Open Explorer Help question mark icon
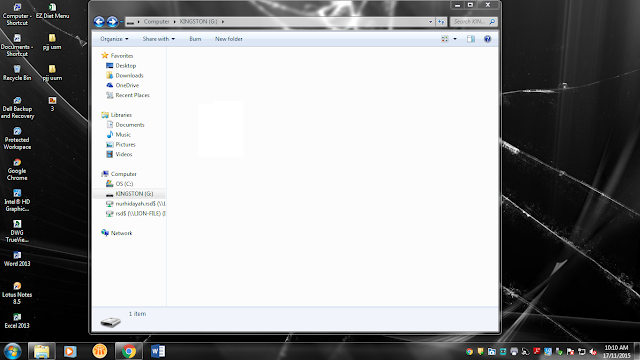The height and width of the screenshot is (360, 640). 487,39
